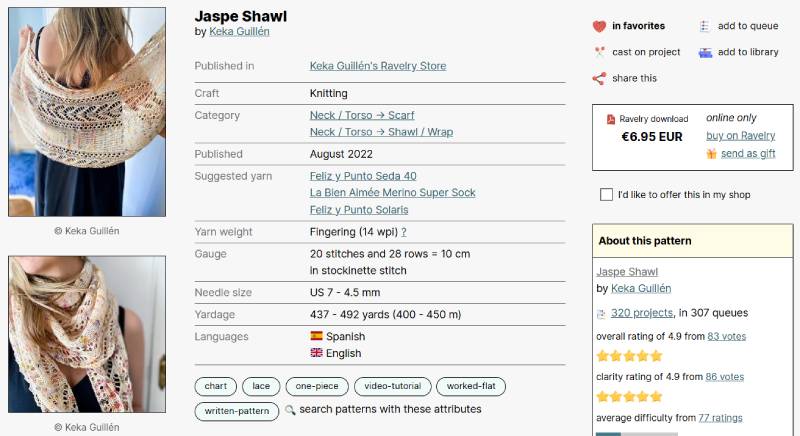
Task: Open Feliz y Punto Seda 40 yarn
Action: tap(363, 176)
